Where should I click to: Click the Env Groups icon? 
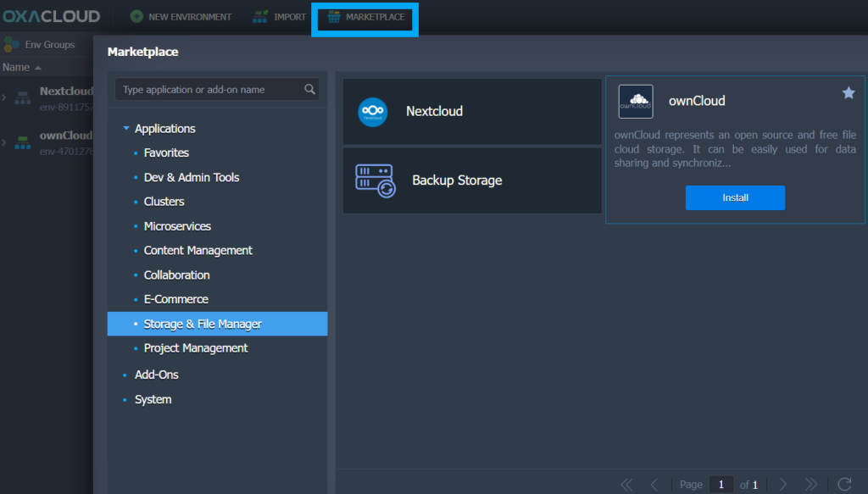tap(11, 44)
